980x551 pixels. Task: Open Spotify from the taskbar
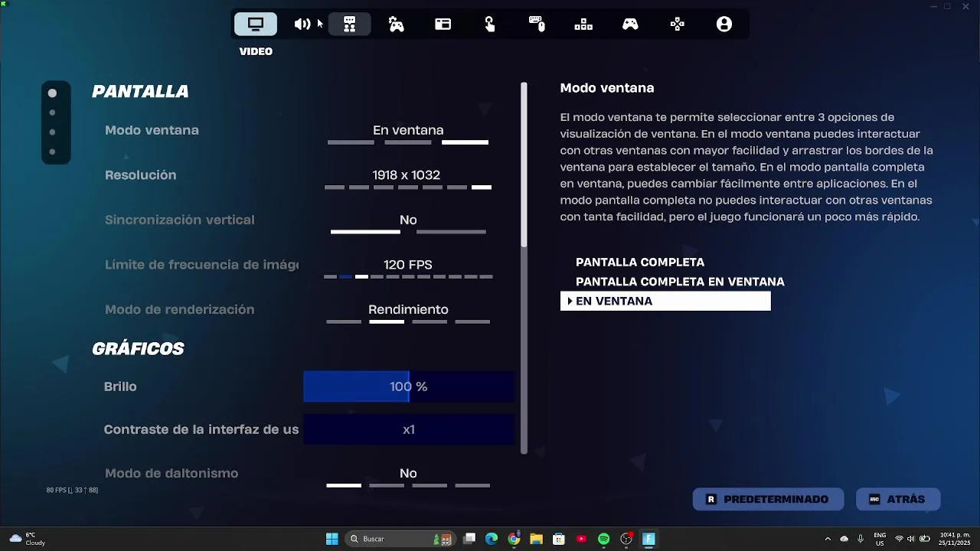tap(603, 539)
